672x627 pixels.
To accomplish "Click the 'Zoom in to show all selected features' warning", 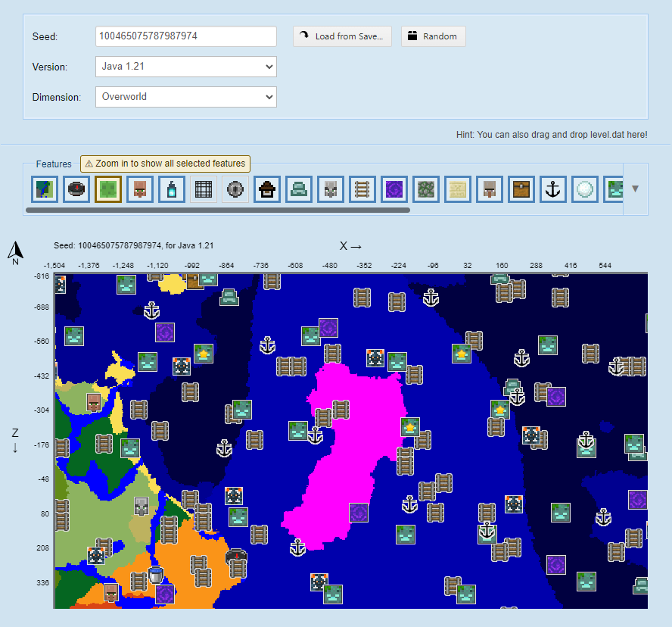I will click(166, 164).
